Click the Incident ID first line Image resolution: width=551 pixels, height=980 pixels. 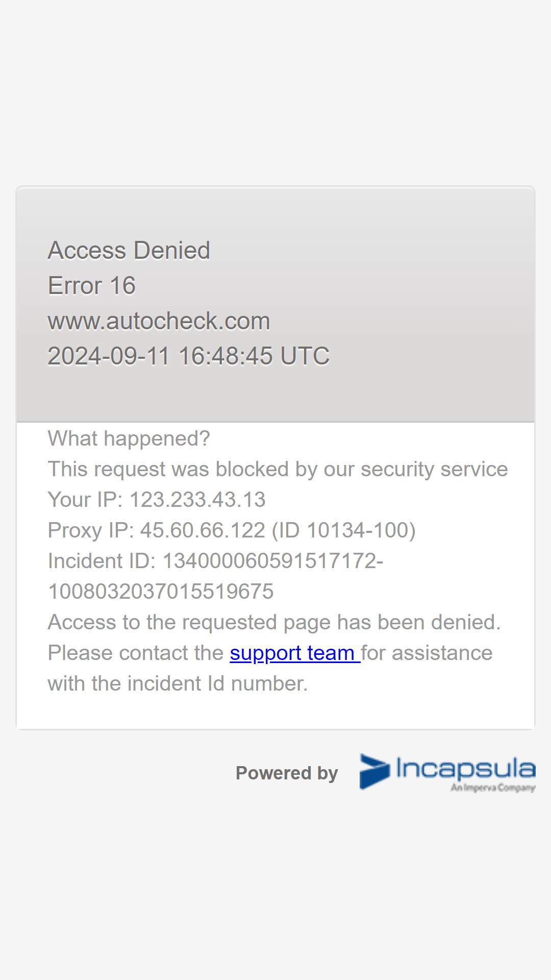pos(215,561)
